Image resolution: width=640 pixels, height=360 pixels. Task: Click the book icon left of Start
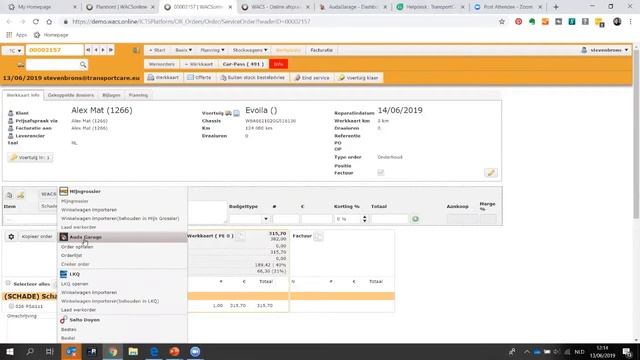click(136, 50)
